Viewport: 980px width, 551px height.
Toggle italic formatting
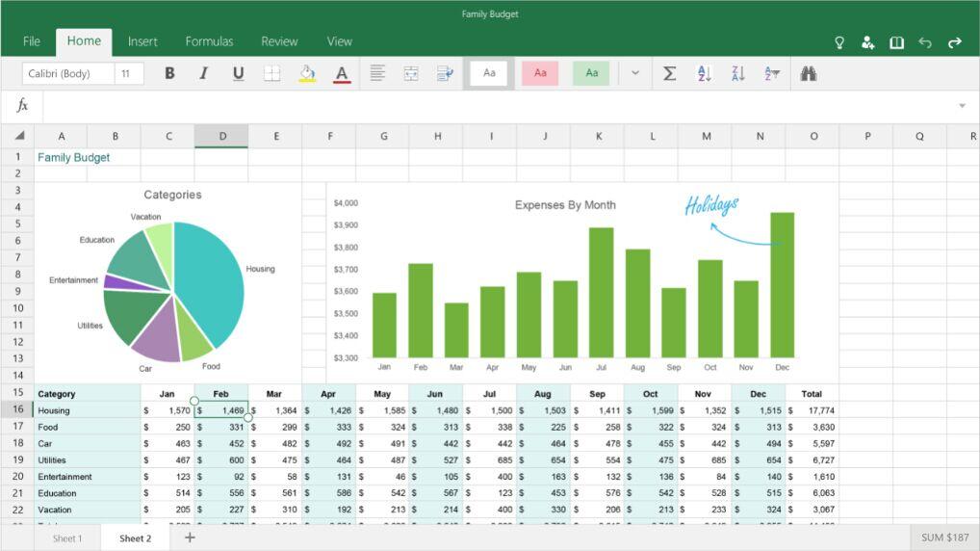coord(203,73)
